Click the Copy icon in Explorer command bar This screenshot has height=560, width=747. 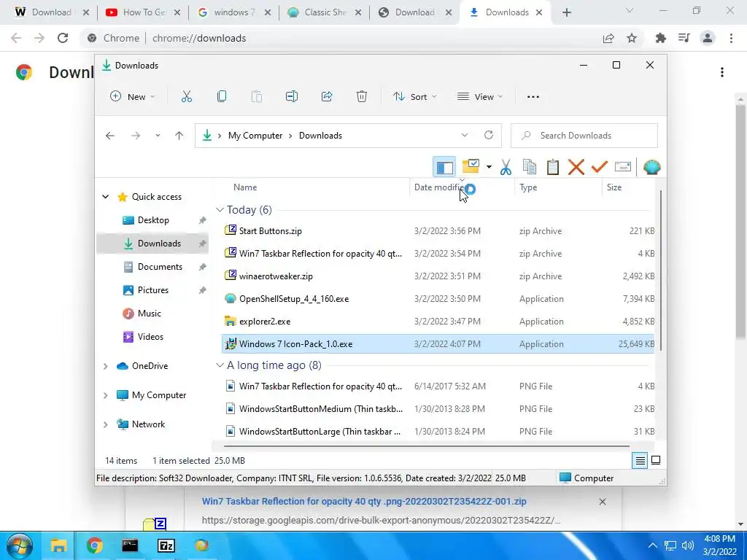coord(222,97)
